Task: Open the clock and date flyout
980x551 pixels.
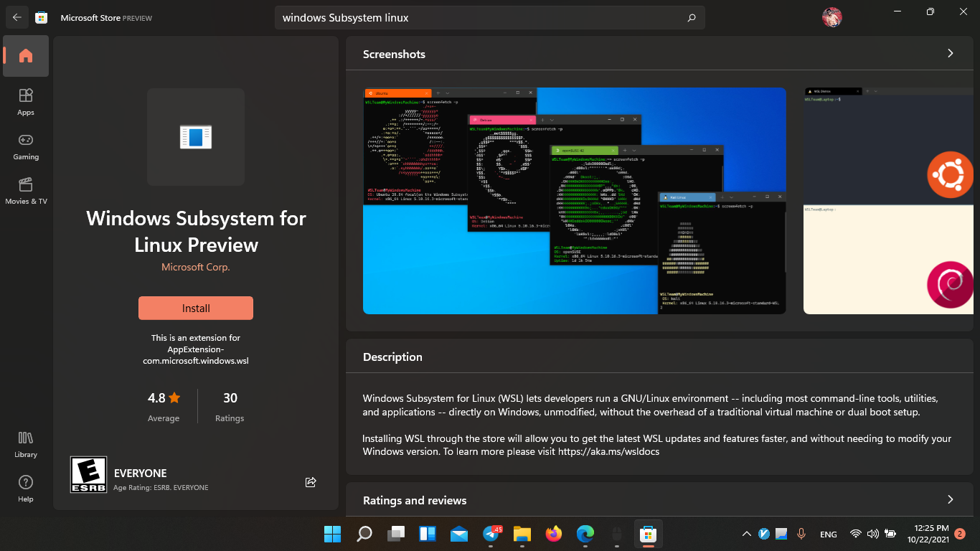Action: [928, 534]
